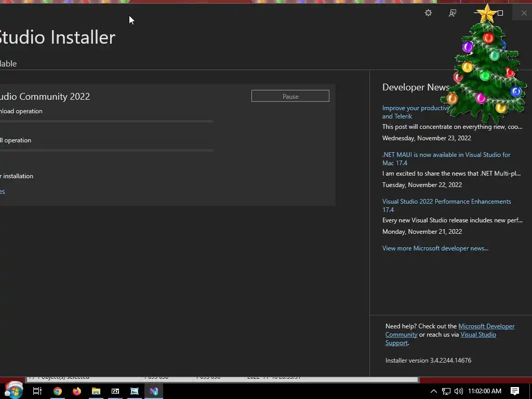Close the Visual Studio Installer window
The image size is (532, 399).
click(524, 13)
